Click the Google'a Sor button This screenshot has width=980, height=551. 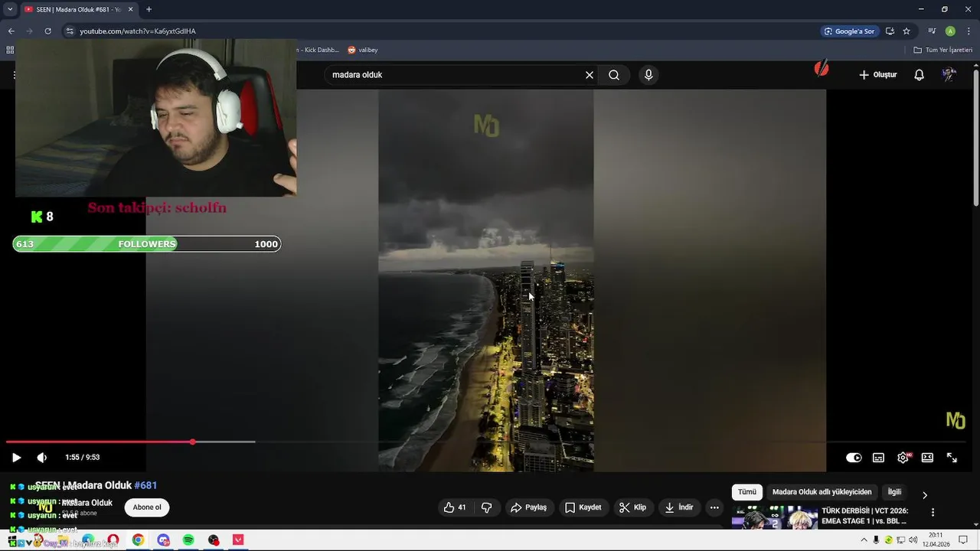point(849,31)
